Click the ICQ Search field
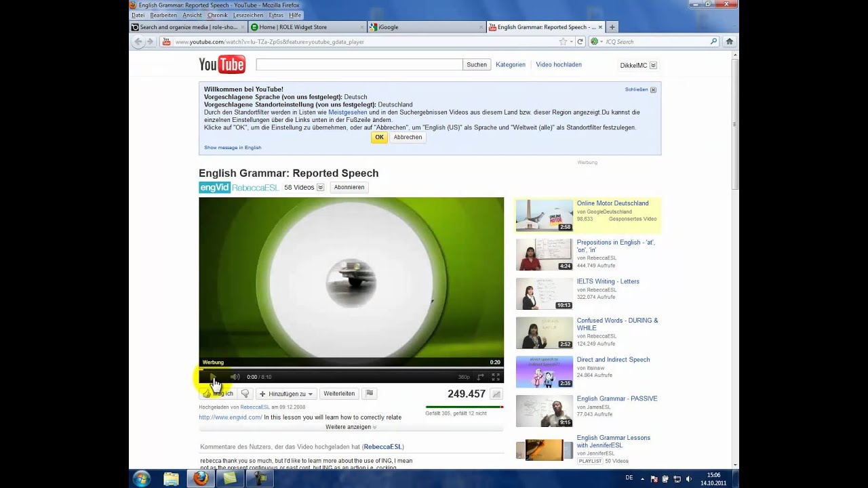The height and width of the screenshot is (488, 868). [x=656, y=41]
